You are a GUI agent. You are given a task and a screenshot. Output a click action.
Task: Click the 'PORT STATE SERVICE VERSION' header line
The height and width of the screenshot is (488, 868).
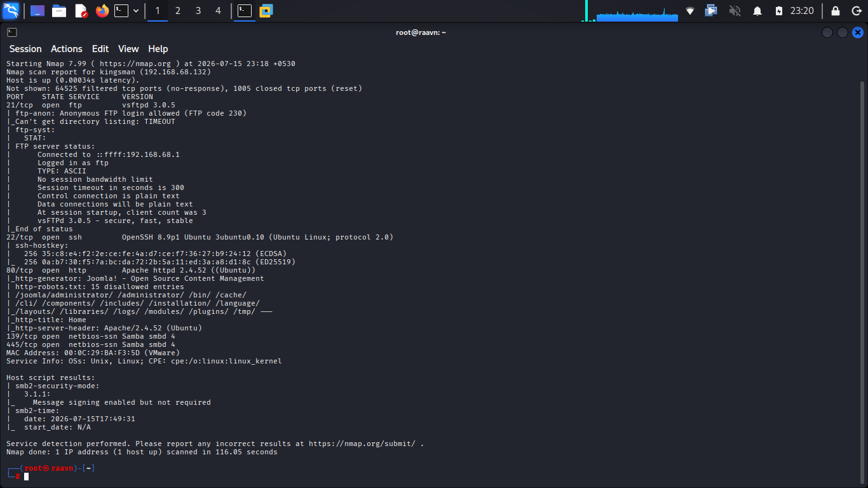[80, 97]
